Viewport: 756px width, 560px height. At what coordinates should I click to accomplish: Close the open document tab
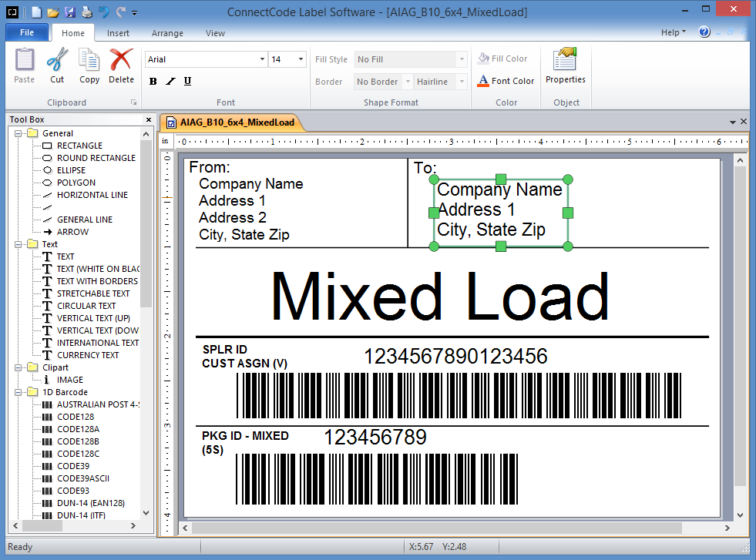tap(744, 122)
